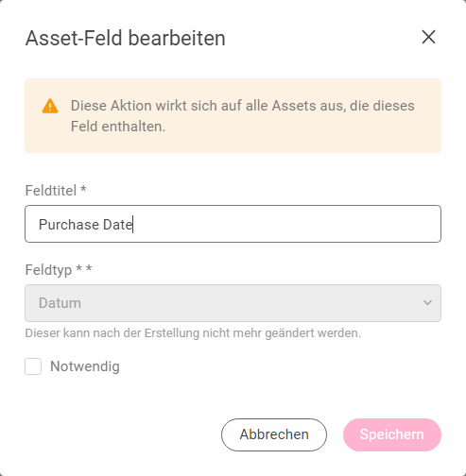
Task: Focus the Feldtitel text input
Action: coord(233,224)
